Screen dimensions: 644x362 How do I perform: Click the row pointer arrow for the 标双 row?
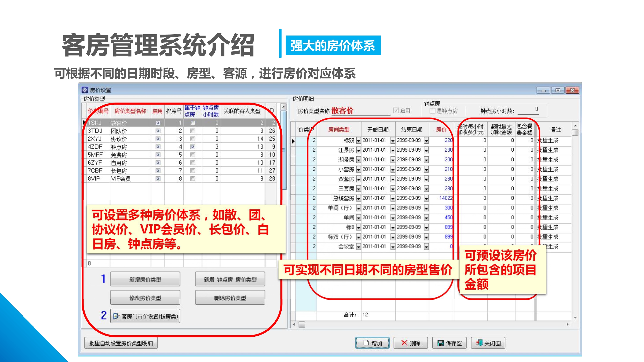coord(293,141)
